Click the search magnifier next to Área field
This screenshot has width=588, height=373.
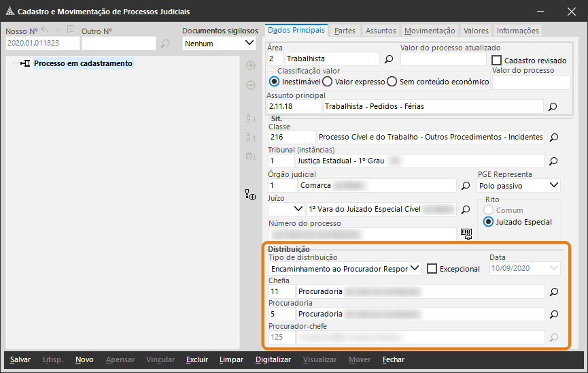pyautogui.click(x=389, y=59)
